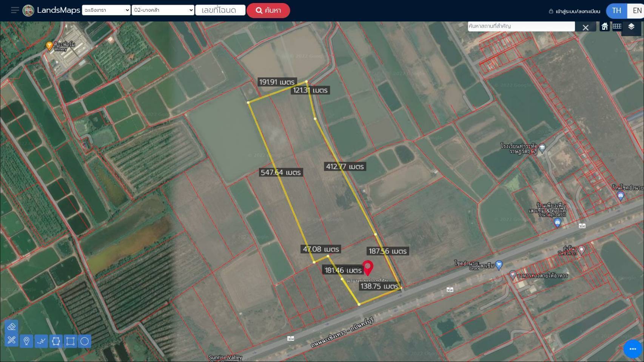The image size is (644, 362).
Task: Focus the important places search box
Action: coord(521,26)
